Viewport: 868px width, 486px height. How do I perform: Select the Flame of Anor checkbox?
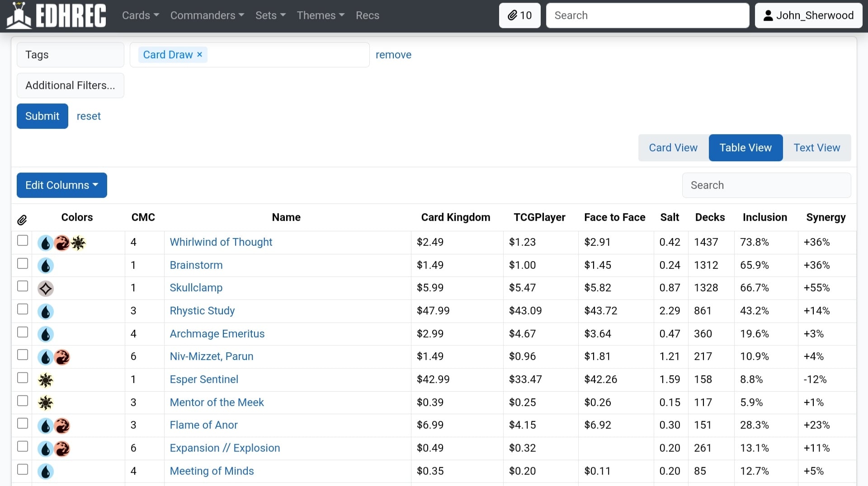coord(23,424)
